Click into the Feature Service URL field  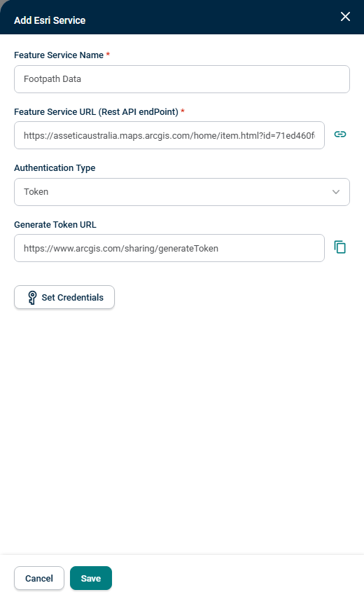click(169, 135)
